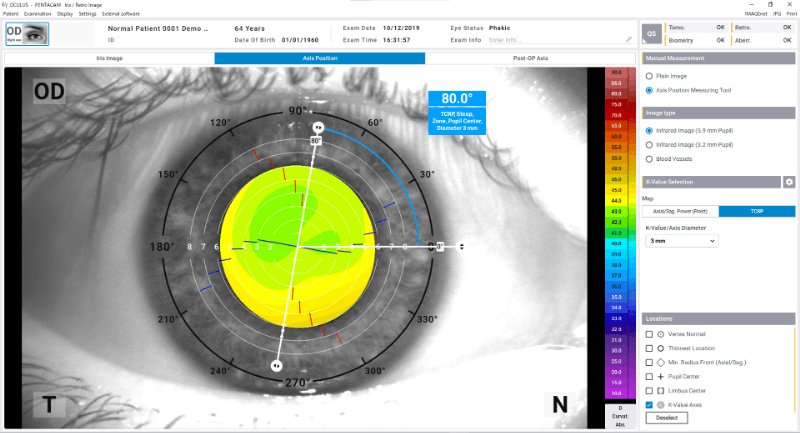Open the Examination menu
This screenshot has height=433, width=800.
click(38, 14)
